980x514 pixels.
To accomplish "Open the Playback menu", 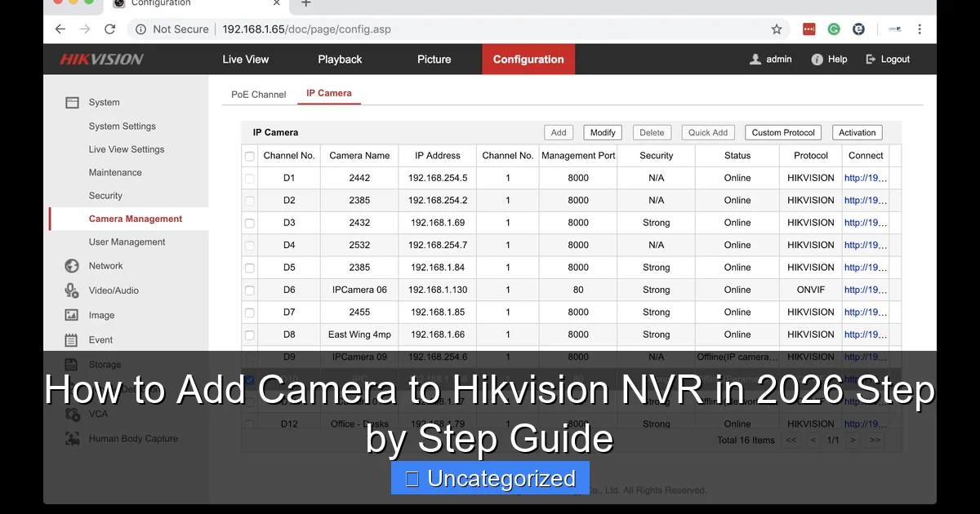I will pyautogui.click(x=340, y=59).
